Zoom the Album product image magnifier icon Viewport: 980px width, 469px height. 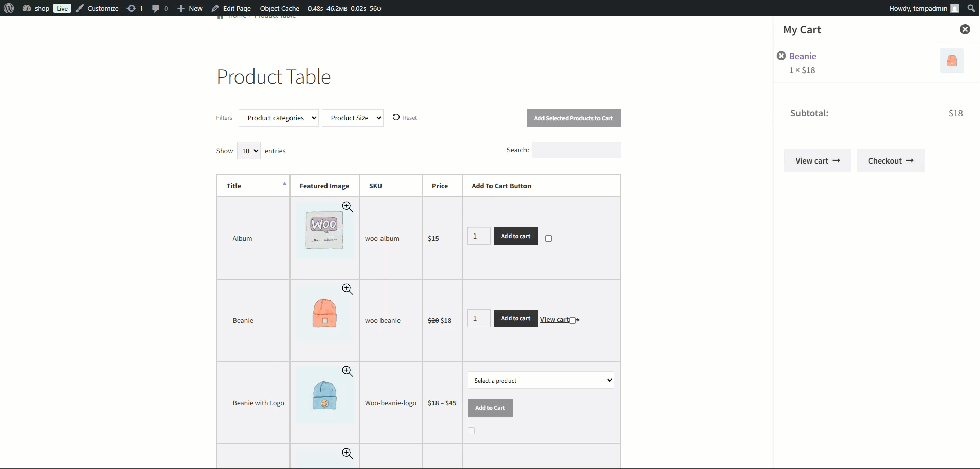pyautogui.click(x=348, y=206)
